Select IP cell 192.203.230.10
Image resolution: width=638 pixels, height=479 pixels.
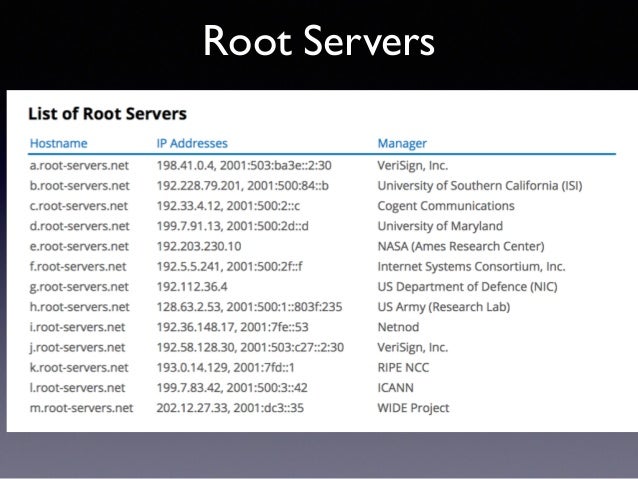199,246
